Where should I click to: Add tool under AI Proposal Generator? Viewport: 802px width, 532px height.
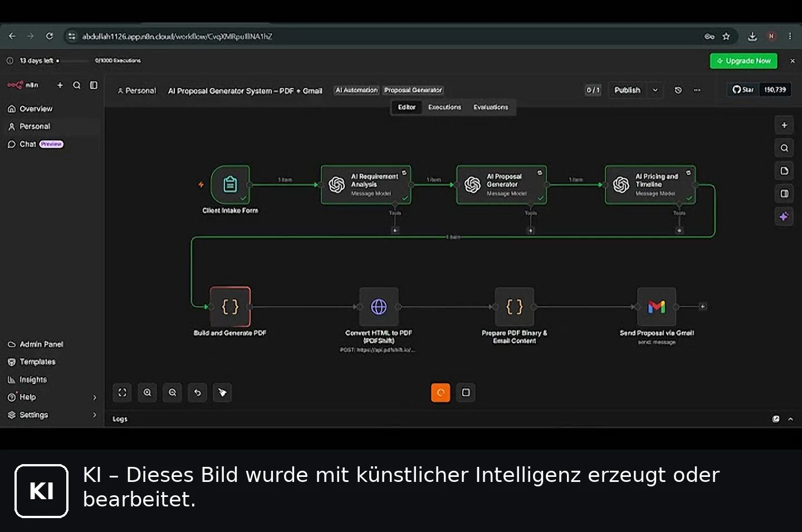point(531,230)
